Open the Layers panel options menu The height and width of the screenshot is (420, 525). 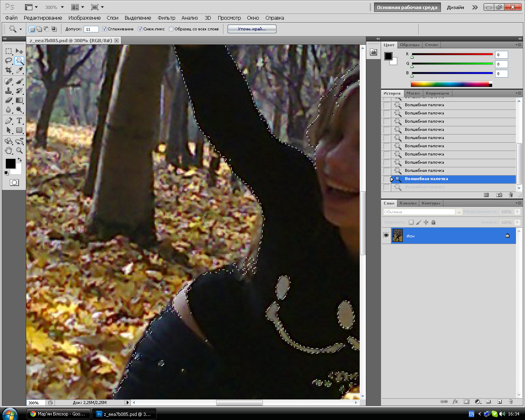(518, 203)
